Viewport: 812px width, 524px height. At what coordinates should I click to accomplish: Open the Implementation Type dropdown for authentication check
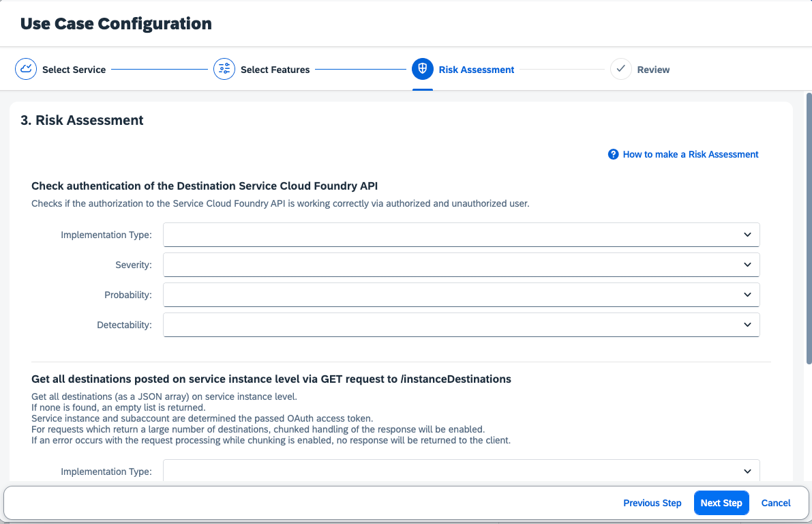point(461,235)
